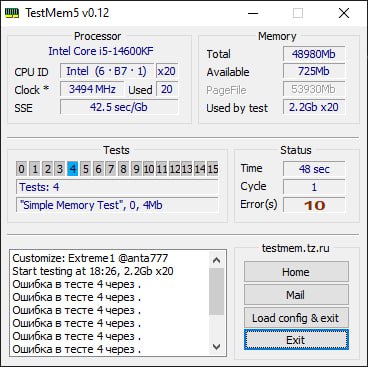
Task: Click the log scrollbar up arrow
Action: click(x=217, y=260)
